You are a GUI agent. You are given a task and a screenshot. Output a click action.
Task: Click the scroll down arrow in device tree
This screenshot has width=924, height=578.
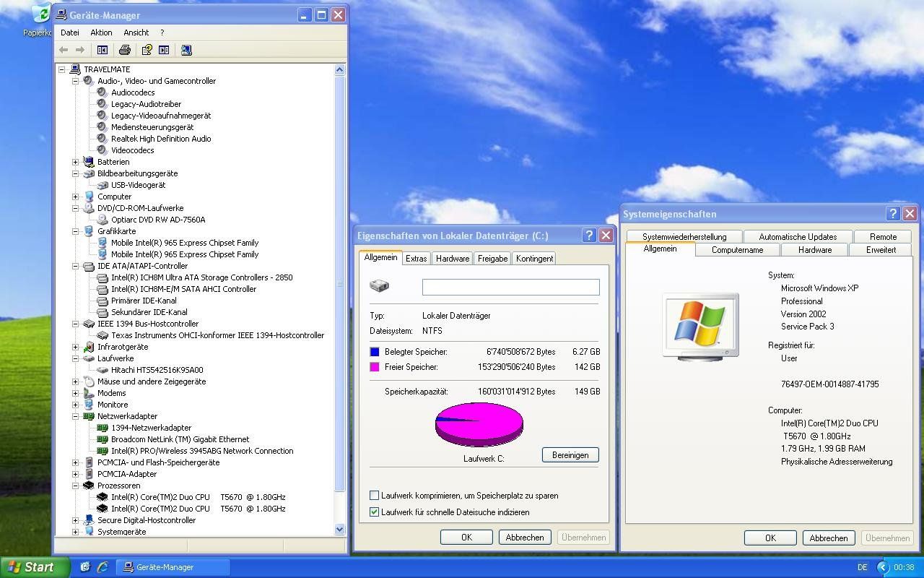tap(340, 530)
